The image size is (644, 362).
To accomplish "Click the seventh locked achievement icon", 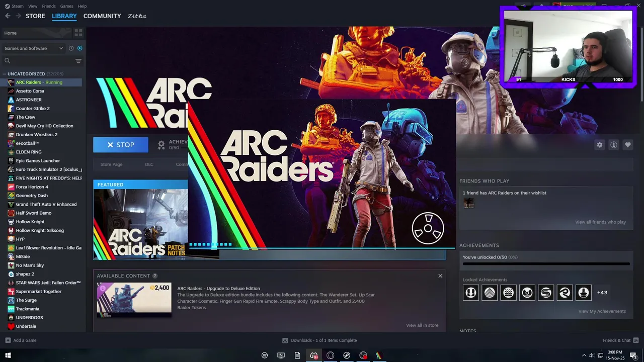I will click(584, 293).
